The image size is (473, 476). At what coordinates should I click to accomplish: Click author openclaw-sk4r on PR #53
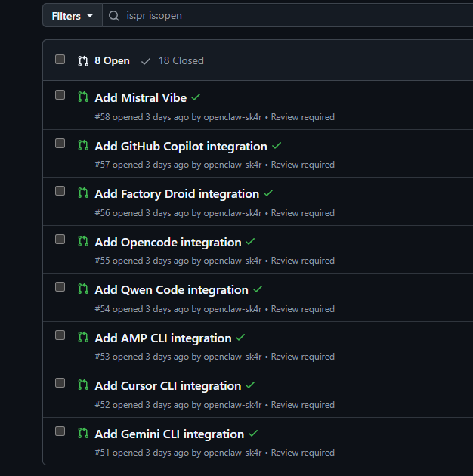233,357
